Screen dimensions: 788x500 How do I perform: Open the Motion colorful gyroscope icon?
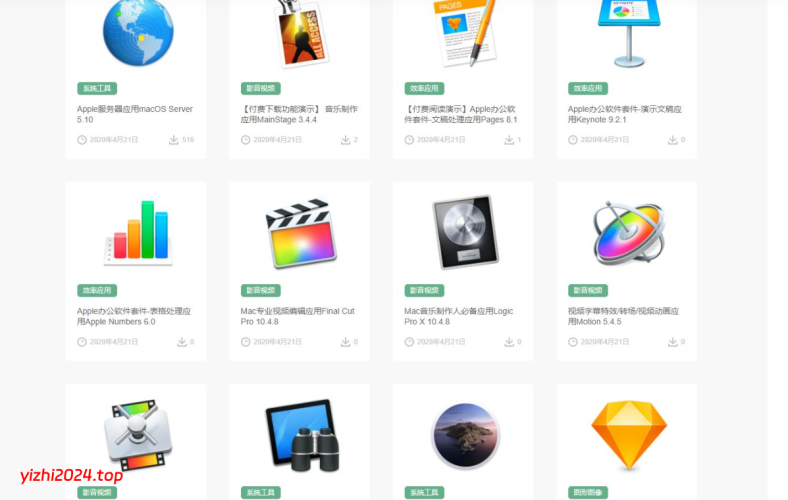628,233
